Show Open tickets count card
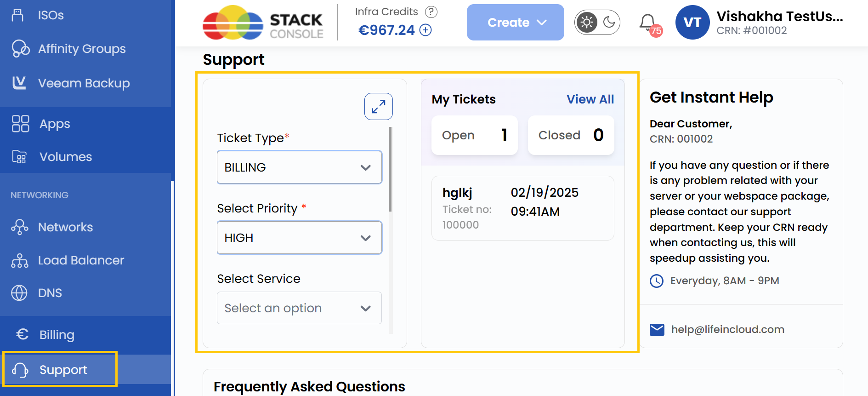This screenshot has height=396, width=868. click(474, 135)
